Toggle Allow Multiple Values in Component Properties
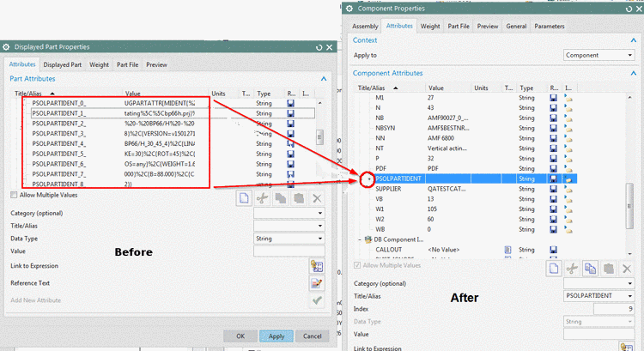Image resolution: width=644 pixels, height=351 pixels. [357, 265]
